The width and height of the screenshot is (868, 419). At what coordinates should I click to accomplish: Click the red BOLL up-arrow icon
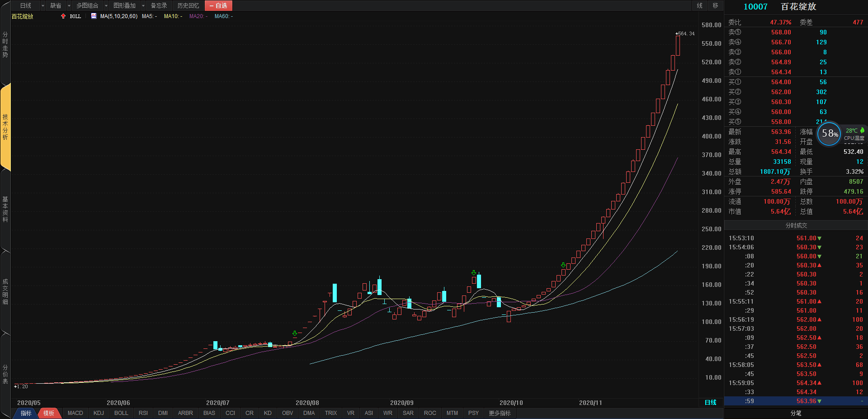tap(63, 16)
